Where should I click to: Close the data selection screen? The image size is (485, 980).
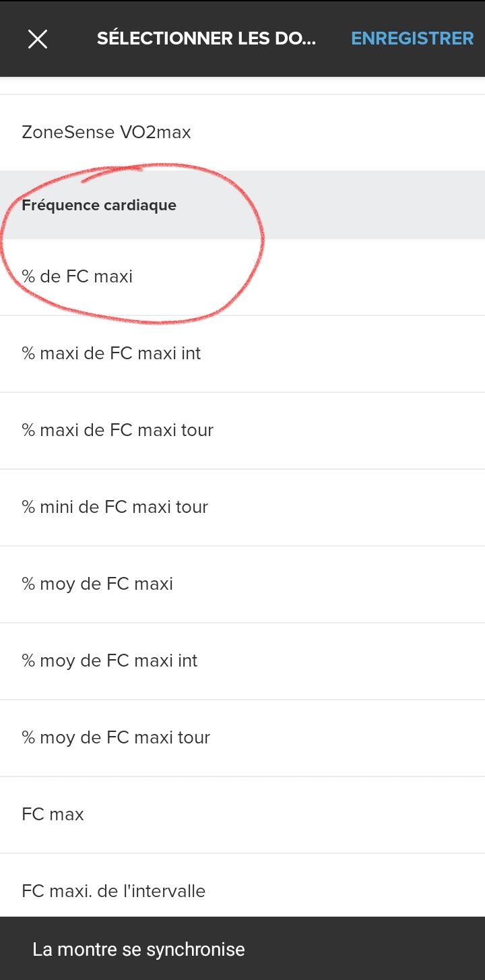(38, 39)
